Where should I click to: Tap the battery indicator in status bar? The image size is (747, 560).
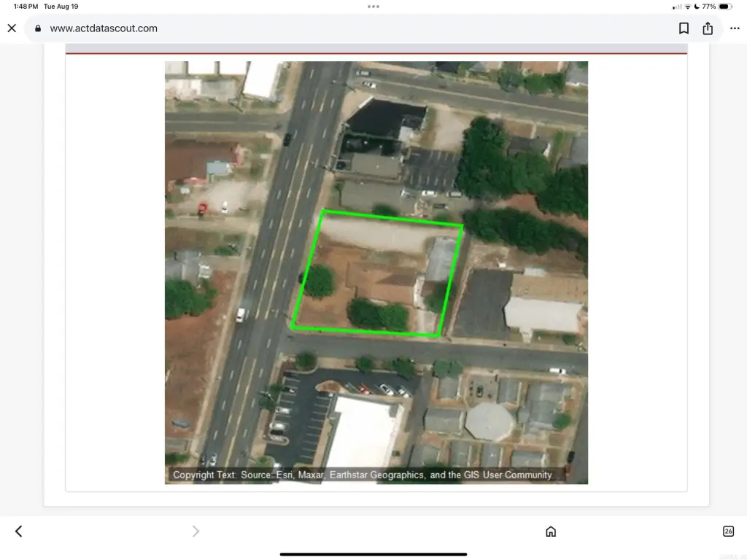(724, 7)
